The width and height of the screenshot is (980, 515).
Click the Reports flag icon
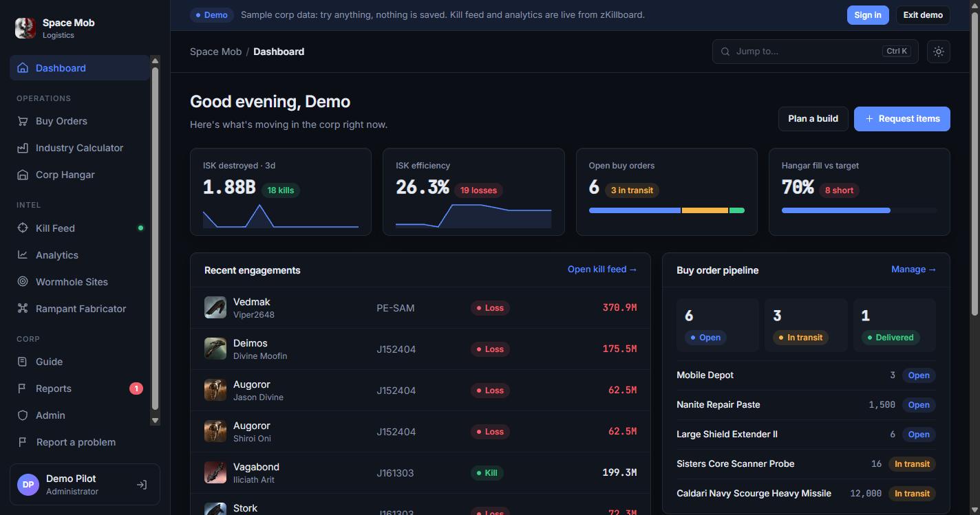tap(23, 388)
